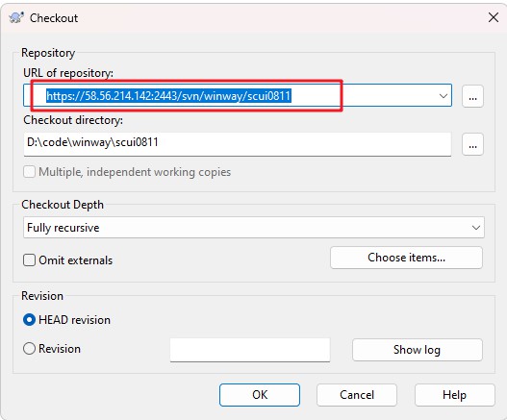Screen dimensions: 507x420
Task: Click the Choose items... button
Action: [x=406, y=258]
